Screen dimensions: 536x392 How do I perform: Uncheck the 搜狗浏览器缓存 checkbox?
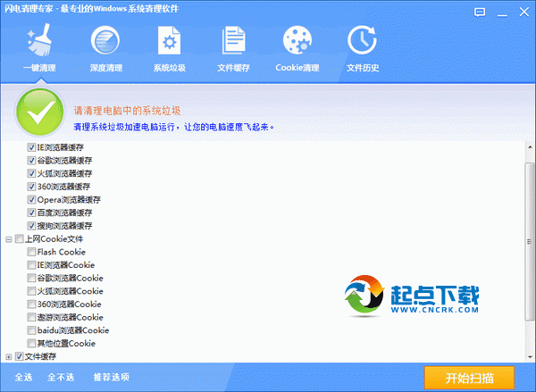(31, 226)
